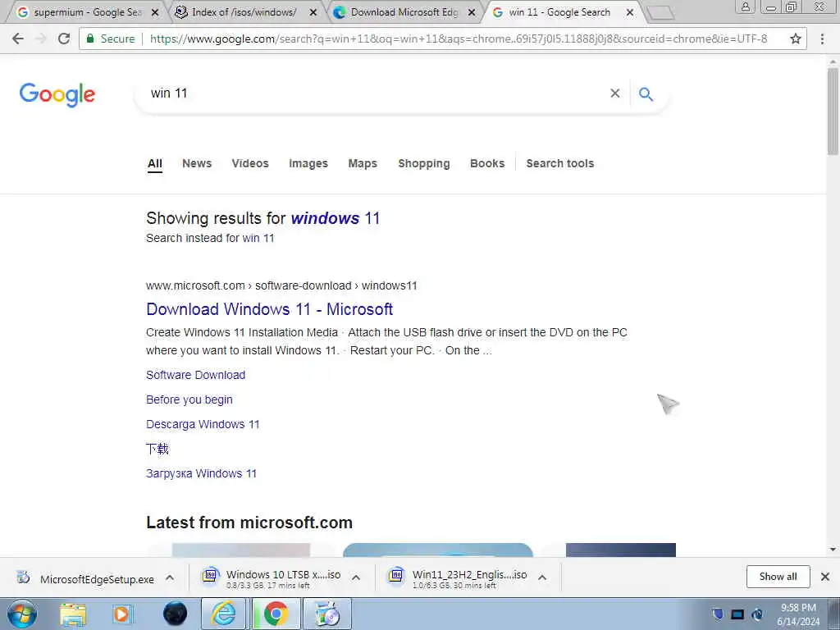Select the All results filter

(155, 163)
